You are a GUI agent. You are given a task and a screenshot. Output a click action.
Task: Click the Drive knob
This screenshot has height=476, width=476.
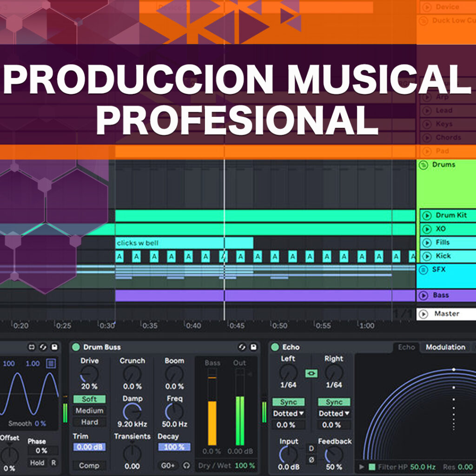point(89,374)
